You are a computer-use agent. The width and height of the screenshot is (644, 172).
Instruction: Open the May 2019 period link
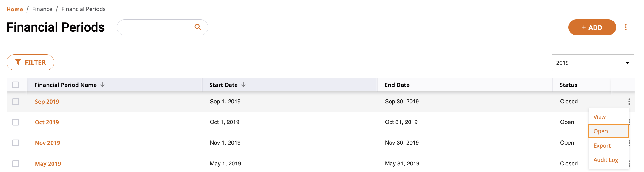pos(48,164)
